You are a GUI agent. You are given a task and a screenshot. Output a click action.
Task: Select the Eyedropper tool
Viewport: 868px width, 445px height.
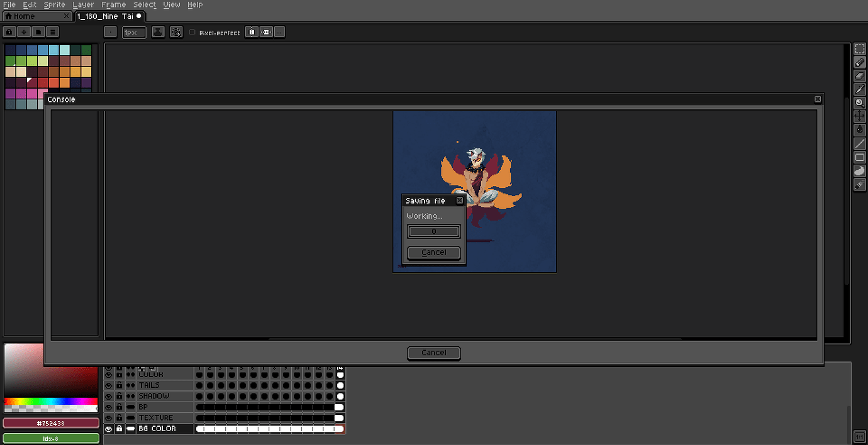(860, 90)
